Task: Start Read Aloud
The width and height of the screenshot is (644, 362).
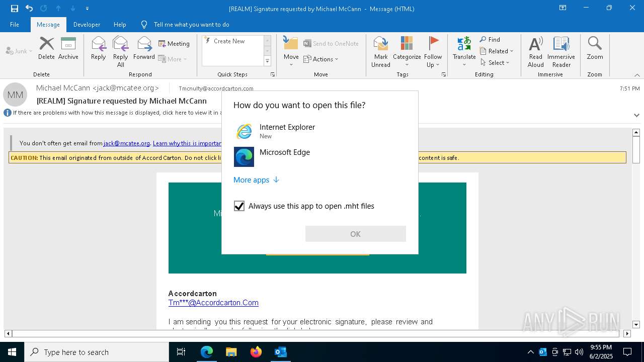Action: pyautogui.click(x=536, y=51)
